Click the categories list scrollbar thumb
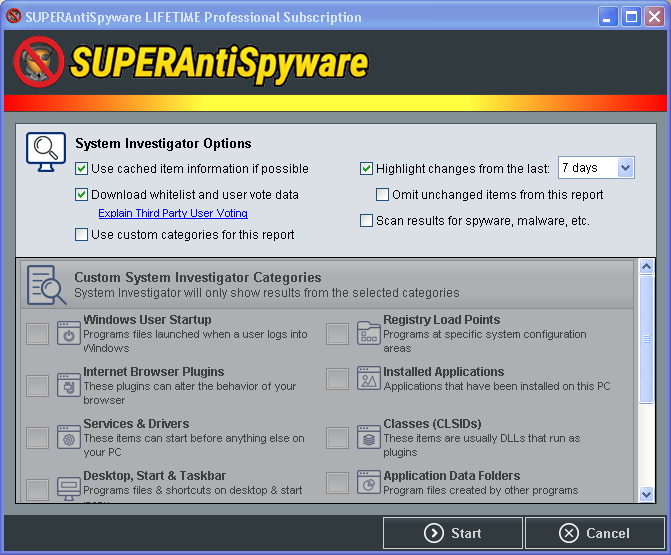Viewport: 671px width, 555px height. (646, 339)
